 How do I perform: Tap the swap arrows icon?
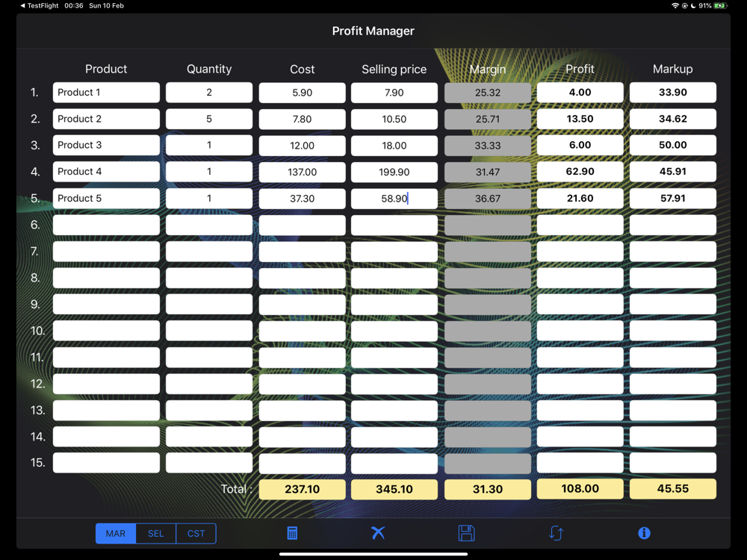pyautogui.click(x=556, y=532)
